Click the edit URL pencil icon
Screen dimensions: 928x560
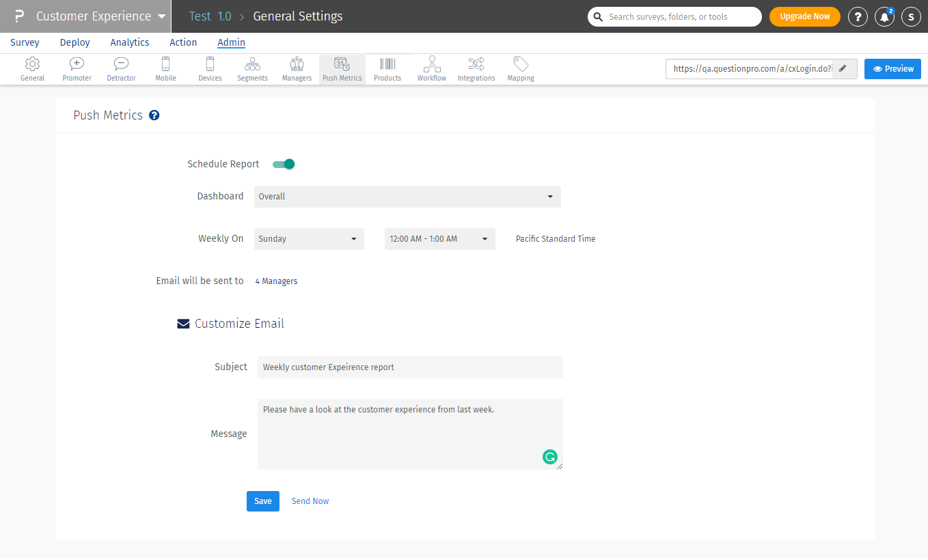point(844,69)
